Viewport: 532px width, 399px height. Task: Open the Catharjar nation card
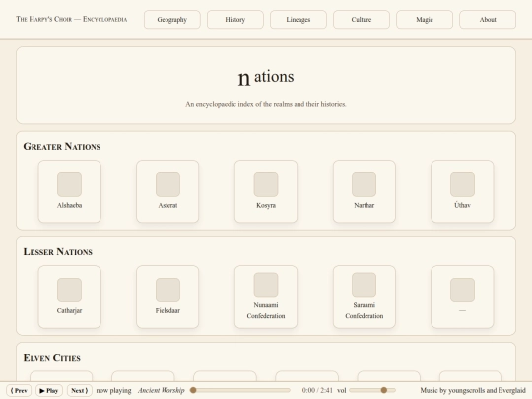pyautogui.click(x=70, y=297)
